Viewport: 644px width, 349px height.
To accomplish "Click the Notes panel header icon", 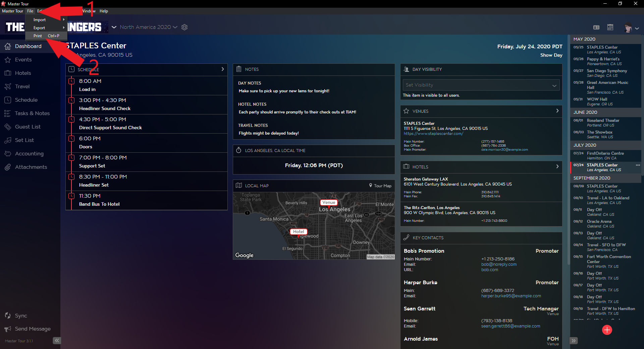I will click(239, 69).
